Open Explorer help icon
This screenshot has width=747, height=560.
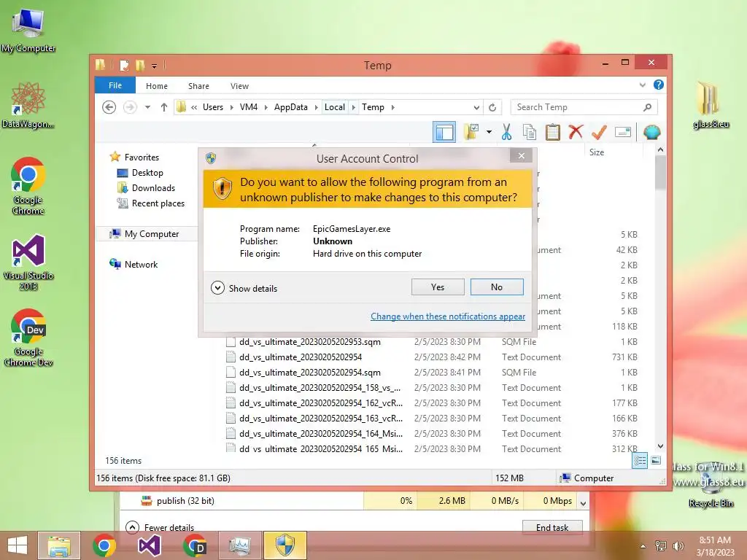(659, 85)
